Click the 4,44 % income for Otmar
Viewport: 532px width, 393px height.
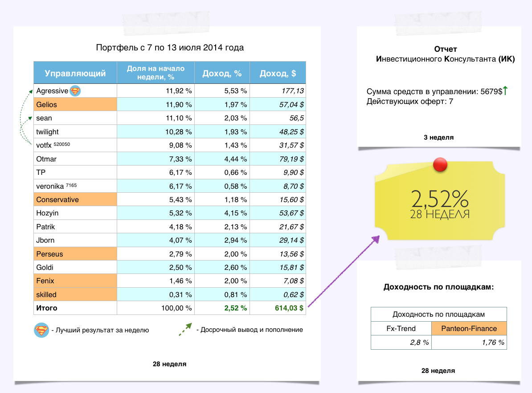tap(235, 159)
